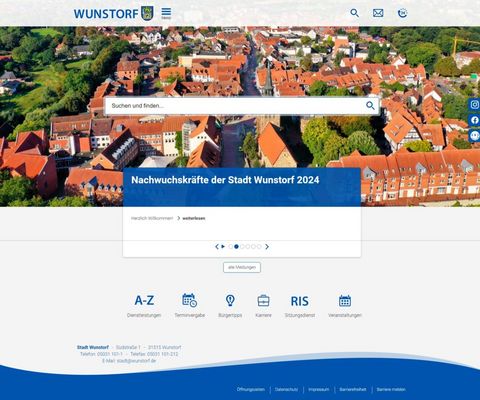Click the 'alle Meldungen' button
The width and height of the screenshot is (480, 400).
point(242,267)
